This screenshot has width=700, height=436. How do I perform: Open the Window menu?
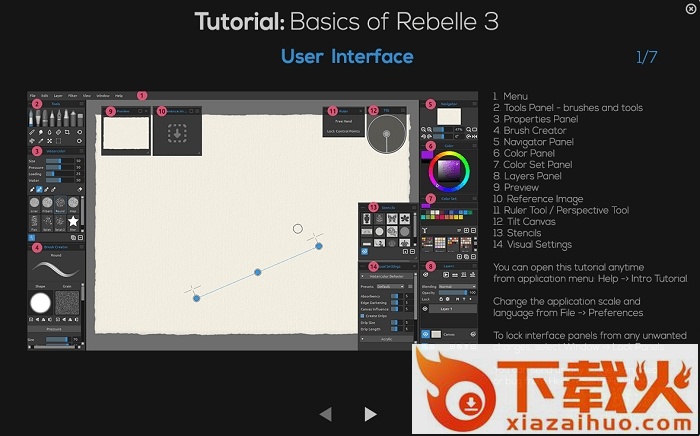pyautogui.click(x=103, y=96)
